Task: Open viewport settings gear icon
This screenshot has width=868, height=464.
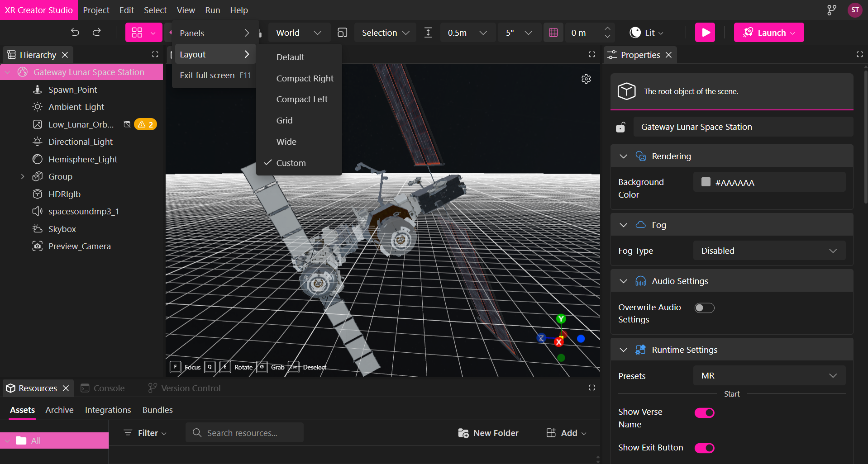Action: point(586,79)
